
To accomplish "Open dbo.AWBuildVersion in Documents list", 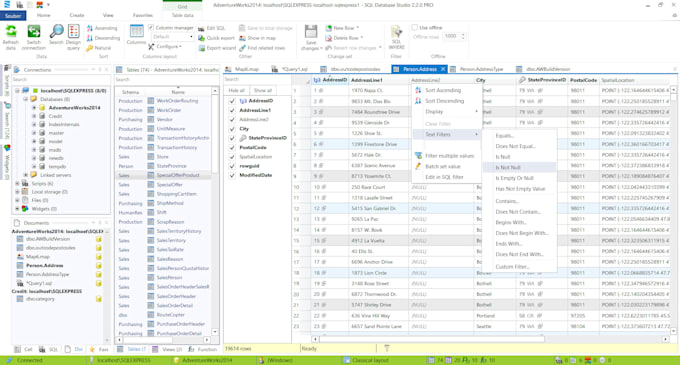I will pyautogui.click(x=48, y=239).
